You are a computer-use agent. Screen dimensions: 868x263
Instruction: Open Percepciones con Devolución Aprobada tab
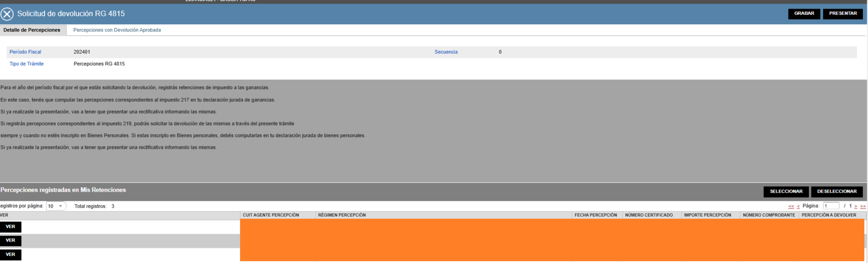click(117, 30)
